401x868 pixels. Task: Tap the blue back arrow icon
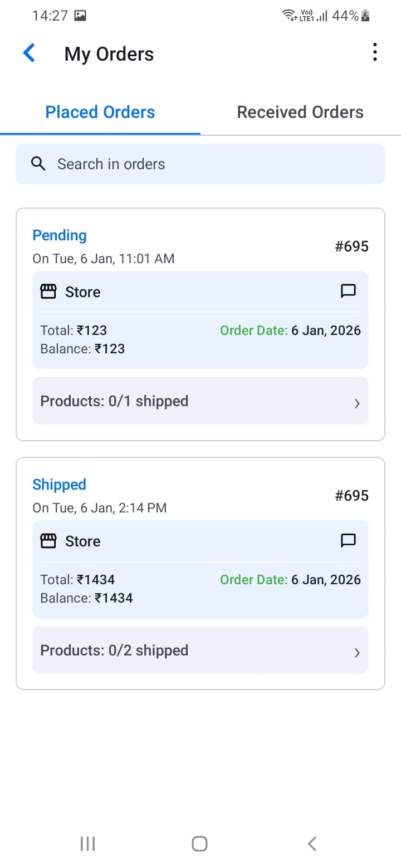[29, 53]
